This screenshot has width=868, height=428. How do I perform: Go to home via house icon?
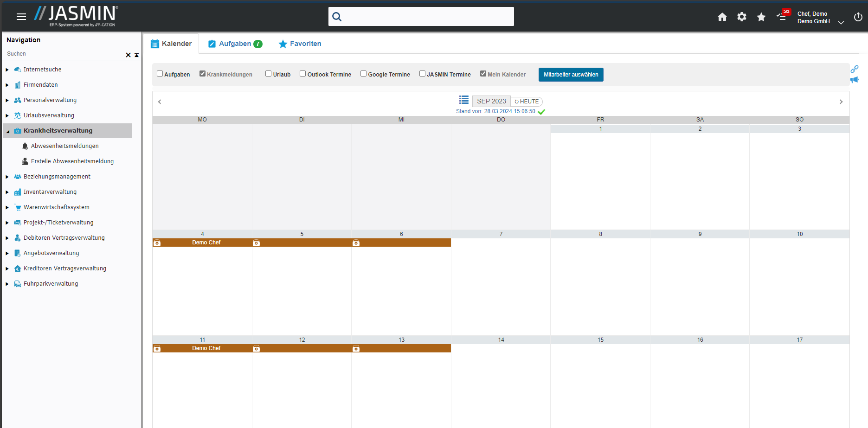(x=722, y=17)
